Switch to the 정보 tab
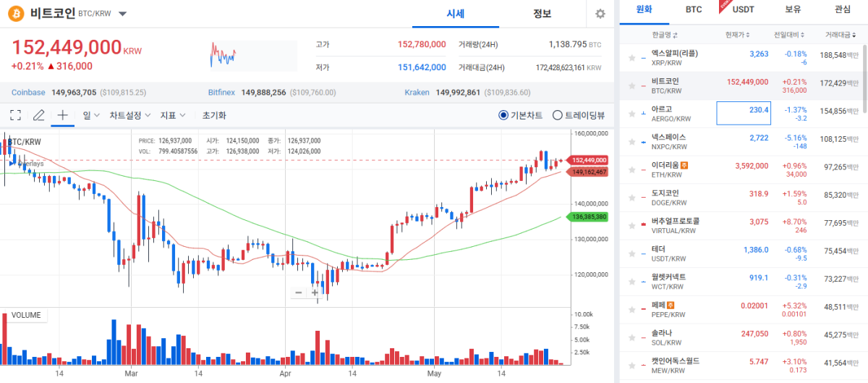Viewport: 868px width, 383px height. coord(542,14)
